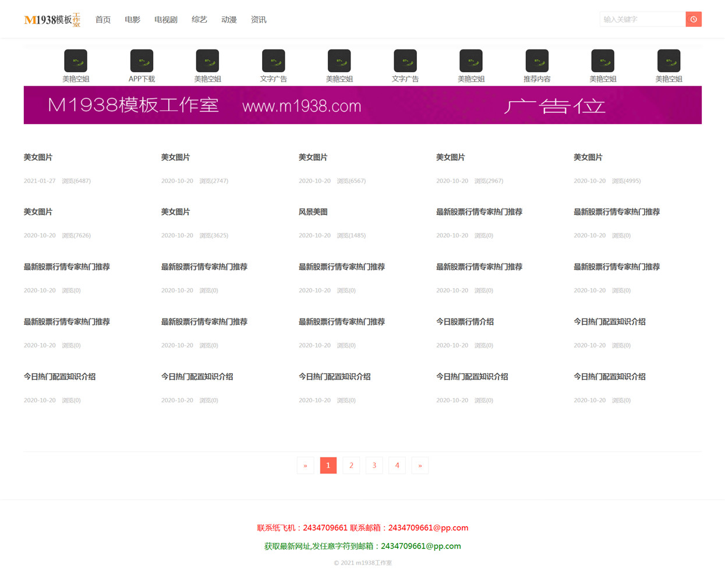Open the APP下载 icon
Screen dimensions: 725x588
(x=142, y=61)
